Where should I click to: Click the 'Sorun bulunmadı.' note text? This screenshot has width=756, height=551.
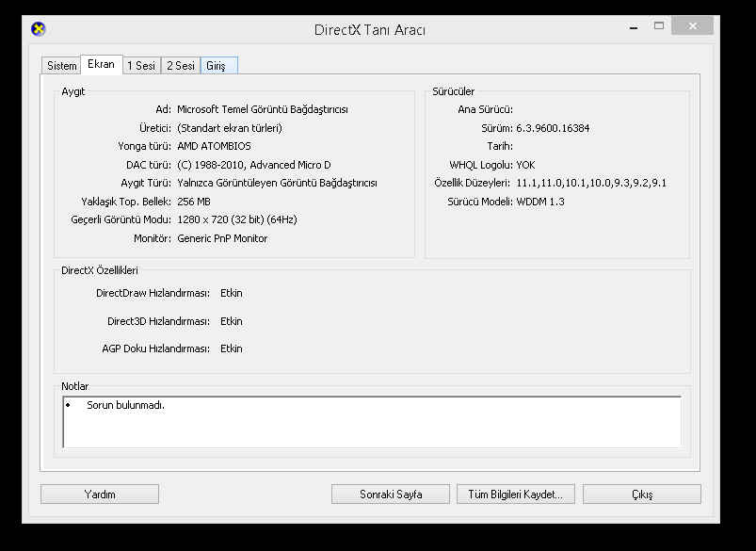125,405
